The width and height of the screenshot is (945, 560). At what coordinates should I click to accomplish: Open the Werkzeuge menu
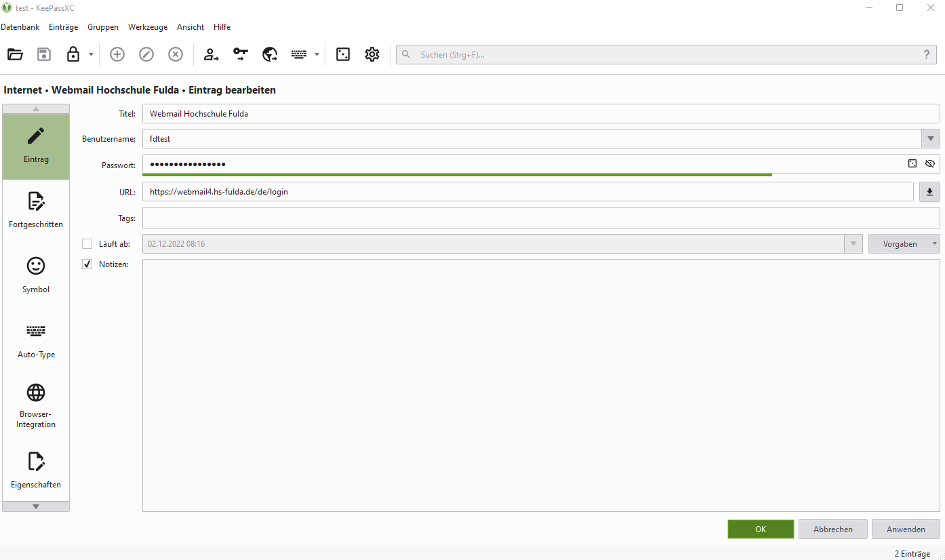[147, 27]
